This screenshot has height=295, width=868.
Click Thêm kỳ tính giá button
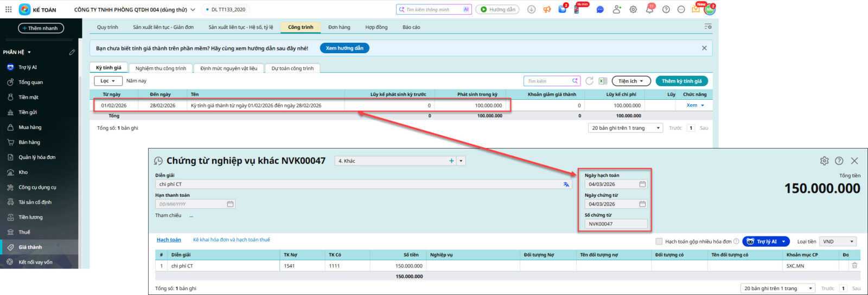[x=681, y=81]
